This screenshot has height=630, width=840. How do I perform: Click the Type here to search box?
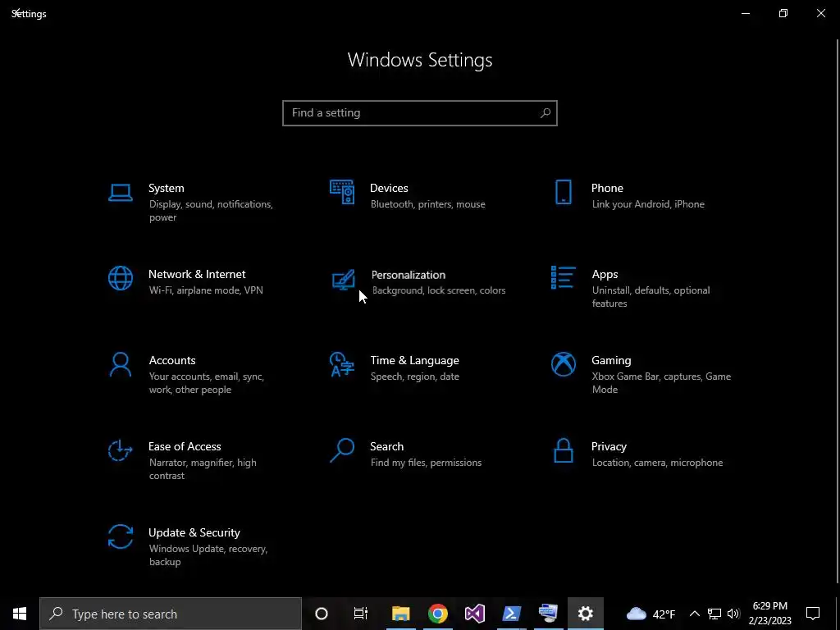point(171,614)
